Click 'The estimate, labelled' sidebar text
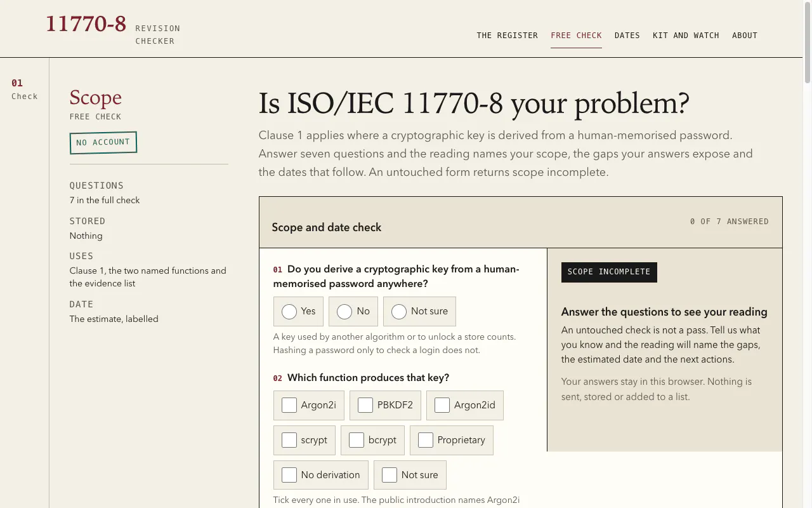This screenshot has height=508, width=812. tap(114, 319)
